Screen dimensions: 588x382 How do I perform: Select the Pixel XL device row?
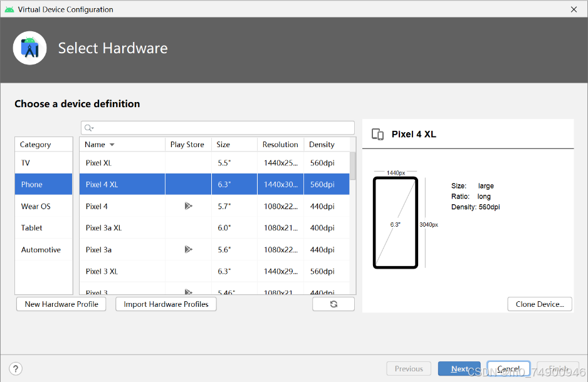[x=214, y=163]
